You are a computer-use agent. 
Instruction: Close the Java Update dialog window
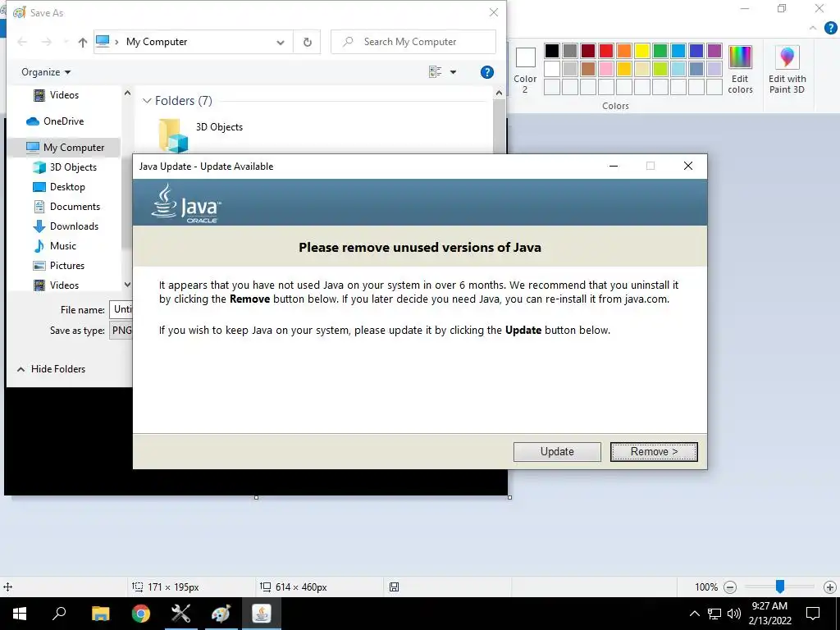[688, 166]
